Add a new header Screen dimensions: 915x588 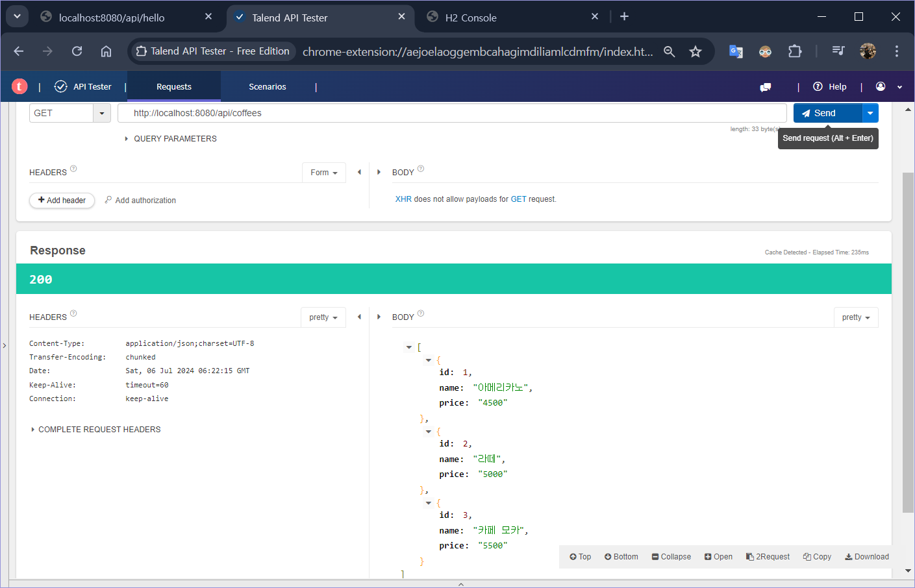pos(62,201)
